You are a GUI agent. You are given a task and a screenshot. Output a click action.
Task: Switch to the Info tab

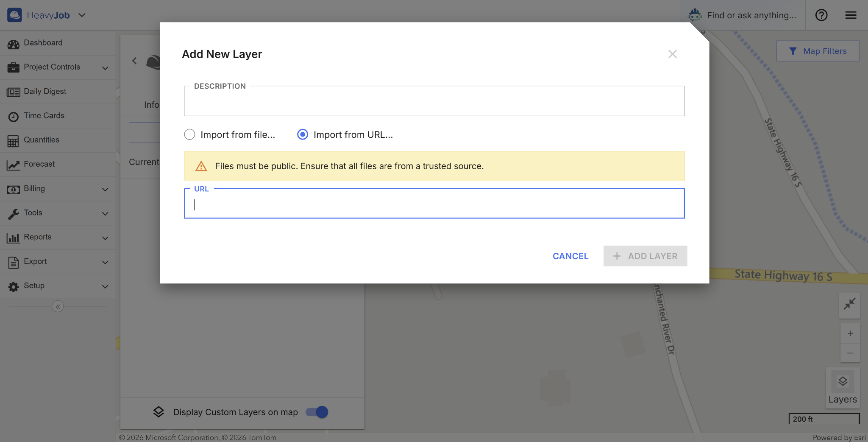point(151,105)
